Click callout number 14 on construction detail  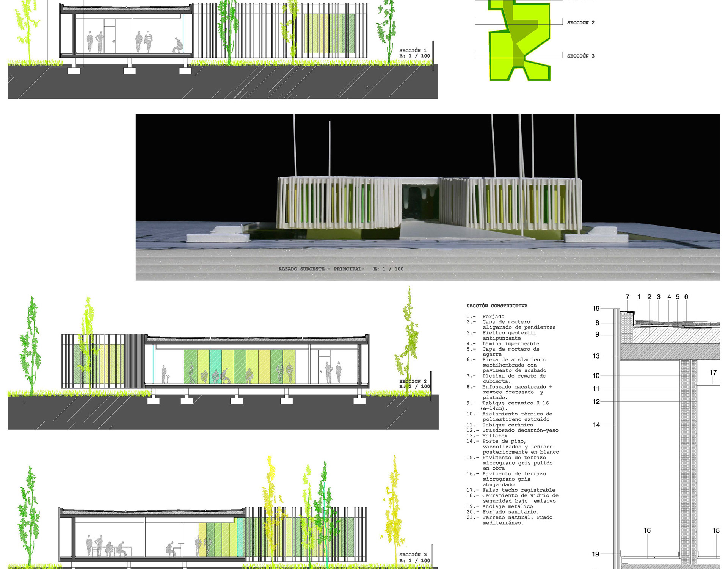596,425
